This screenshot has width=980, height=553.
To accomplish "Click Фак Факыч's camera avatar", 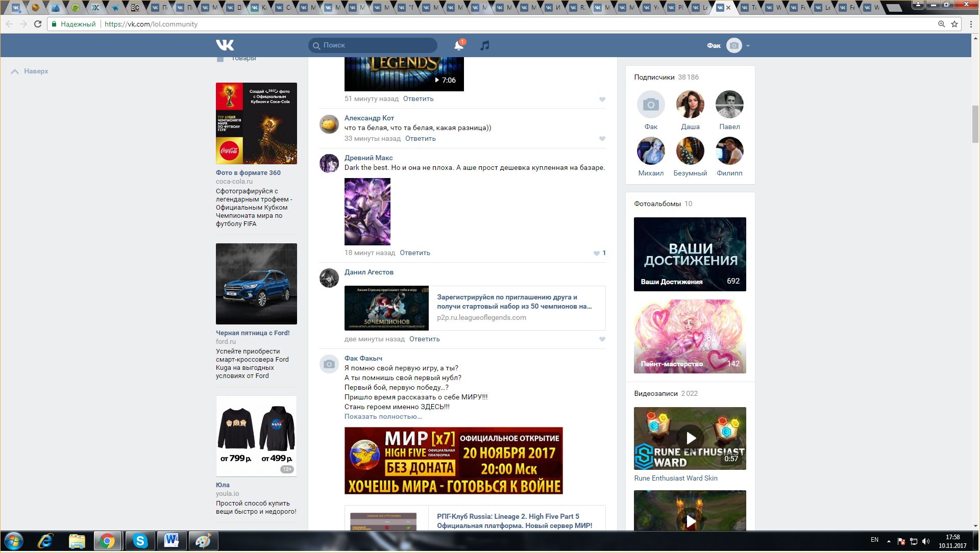I will coord(329,364).
